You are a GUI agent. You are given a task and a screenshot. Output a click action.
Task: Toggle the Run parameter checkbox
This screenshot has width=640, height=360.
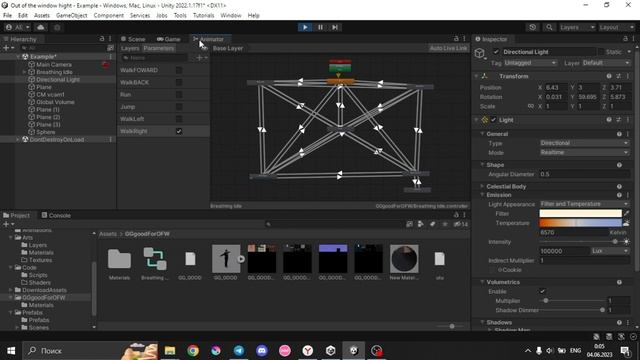[179, 95]
